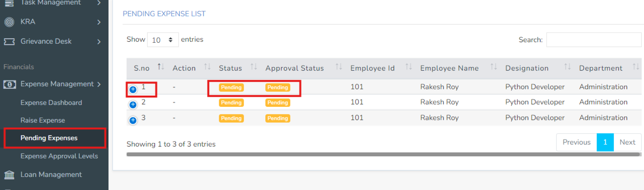This screenshot has height=190, width=644.
Task: Click Rakesh Roy in row 2
Action: (439, 102)
